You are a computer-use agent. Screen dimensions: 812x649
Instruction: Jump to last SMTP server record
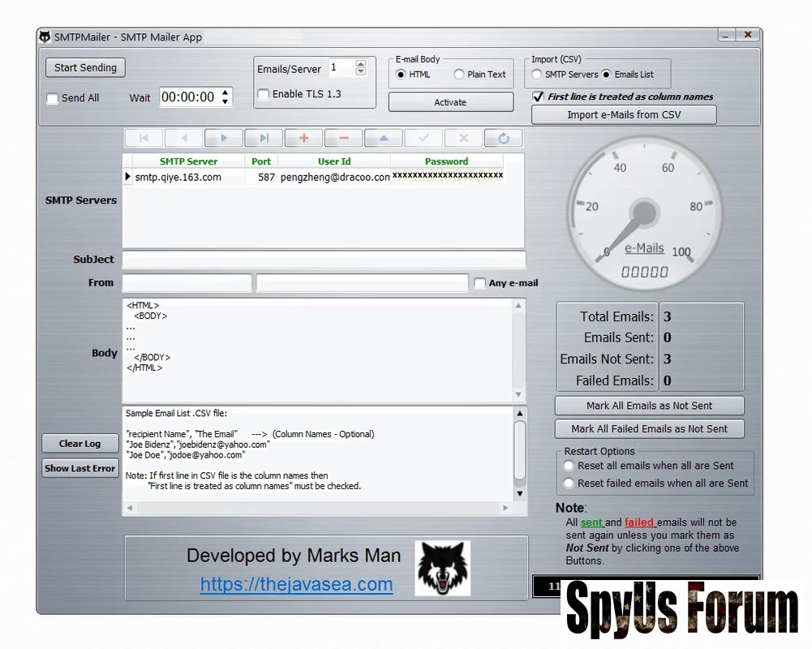coord(264,138)
